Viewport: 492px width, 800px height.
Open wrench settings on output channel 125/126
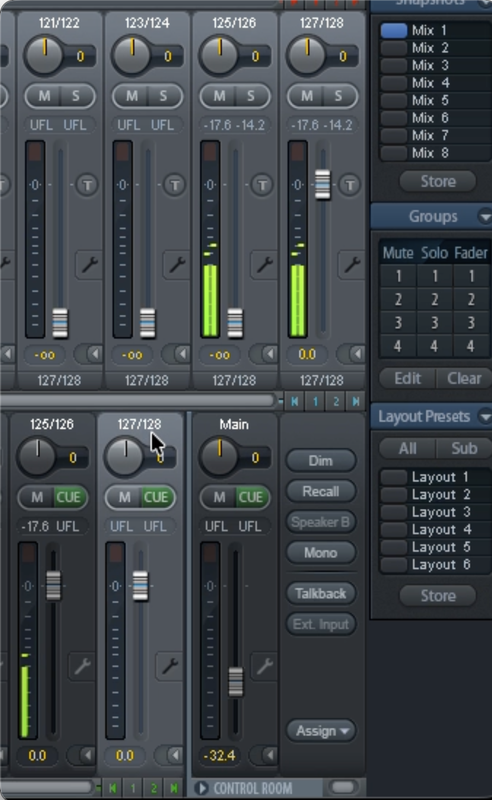pos(83,665)
